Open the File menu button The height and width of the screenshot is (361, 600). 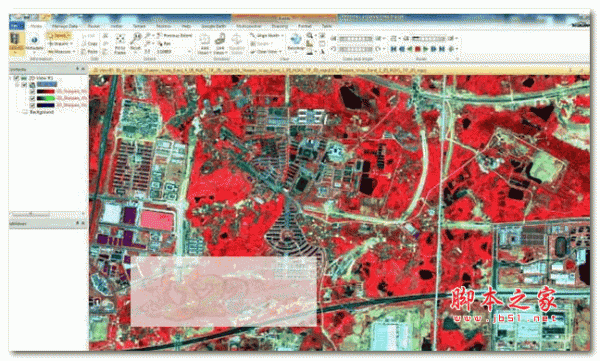pyautogui.click(x=16, y=26)
